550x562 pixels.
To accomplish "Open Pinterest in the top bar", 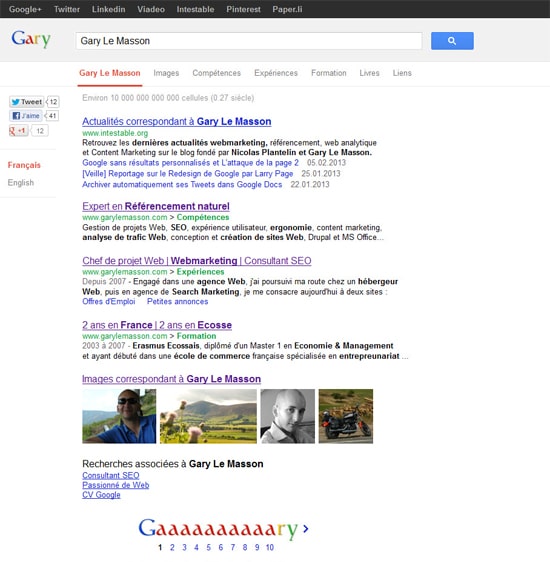I will click(x=243, y=9).
